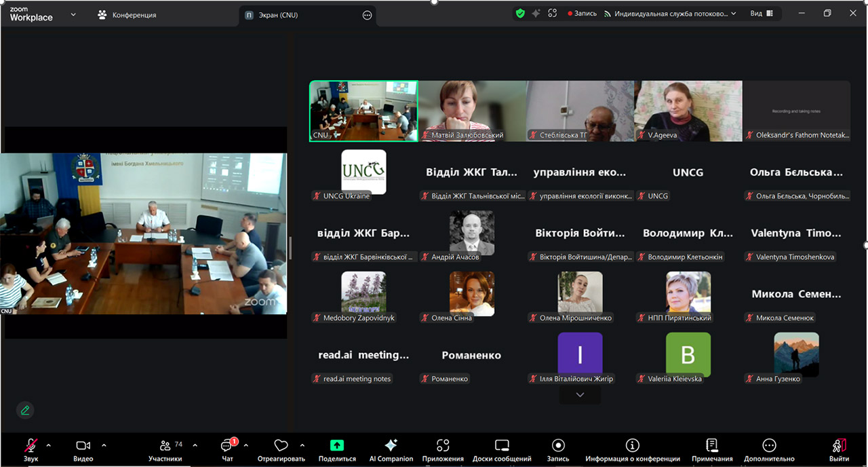
Task: Expand audio options arrow next to Звук
Action: pos(48,446)
